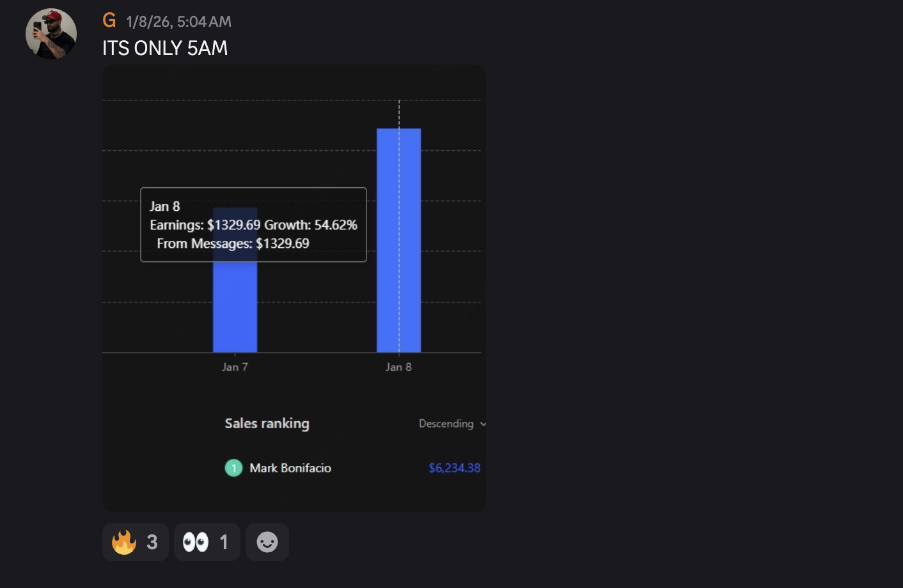Click the green rank 1 badge
This screenshot has height=588, width=903.
tap(233, 468)
